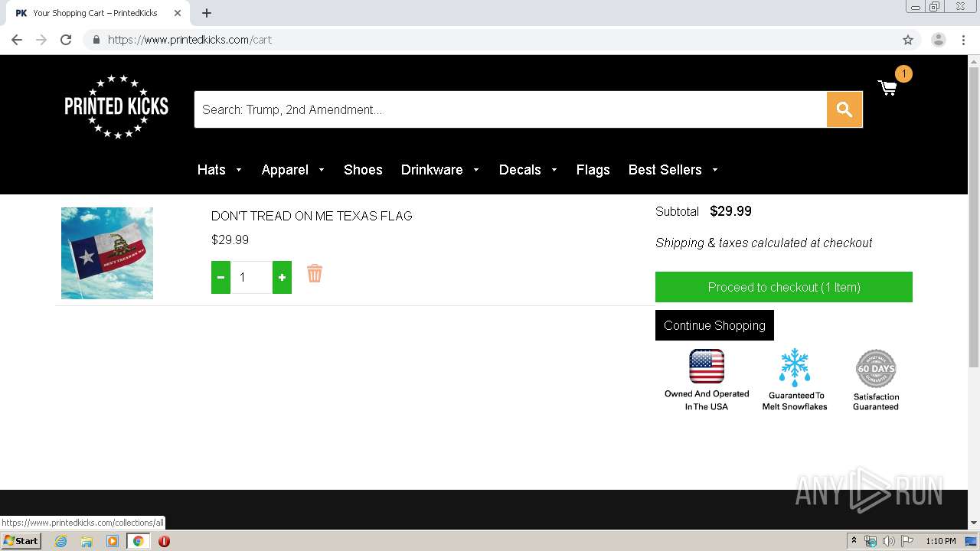Click the Melt Snowflakes badge

point(795,380)
